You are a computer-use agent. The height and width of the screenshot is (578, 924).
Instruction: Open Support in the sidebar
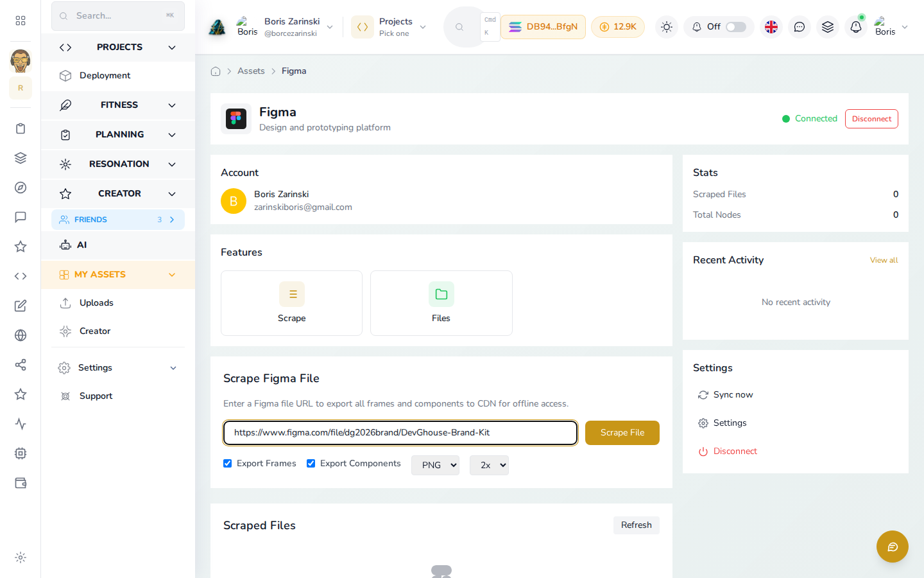pyautogui.click(x=118, y=396)
